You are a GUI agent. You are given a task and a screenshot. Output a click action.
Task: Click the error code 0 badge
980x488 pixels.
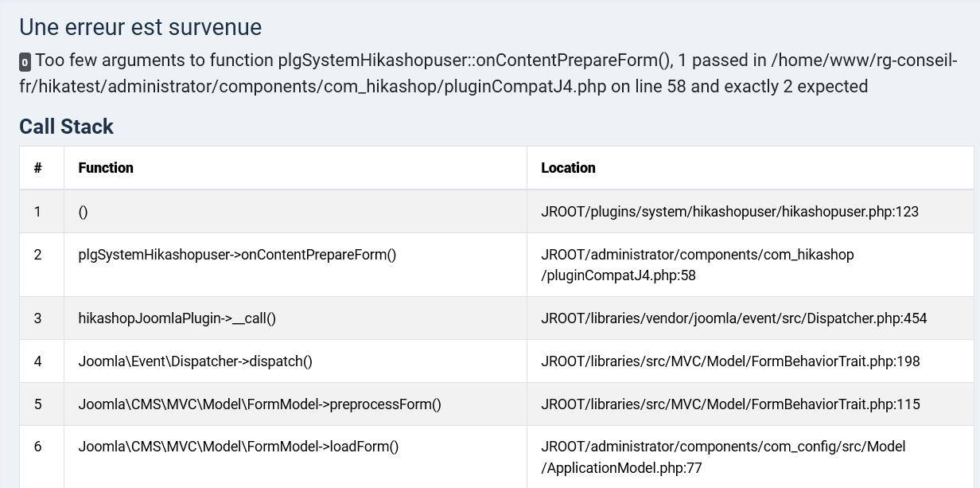(25, 62)
